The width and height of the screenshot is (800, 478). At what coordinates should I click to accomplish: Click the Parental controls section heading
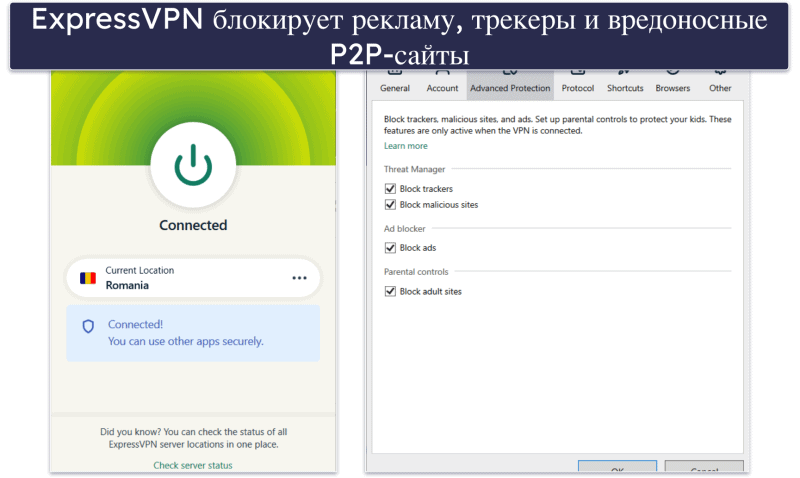[416, 272]
